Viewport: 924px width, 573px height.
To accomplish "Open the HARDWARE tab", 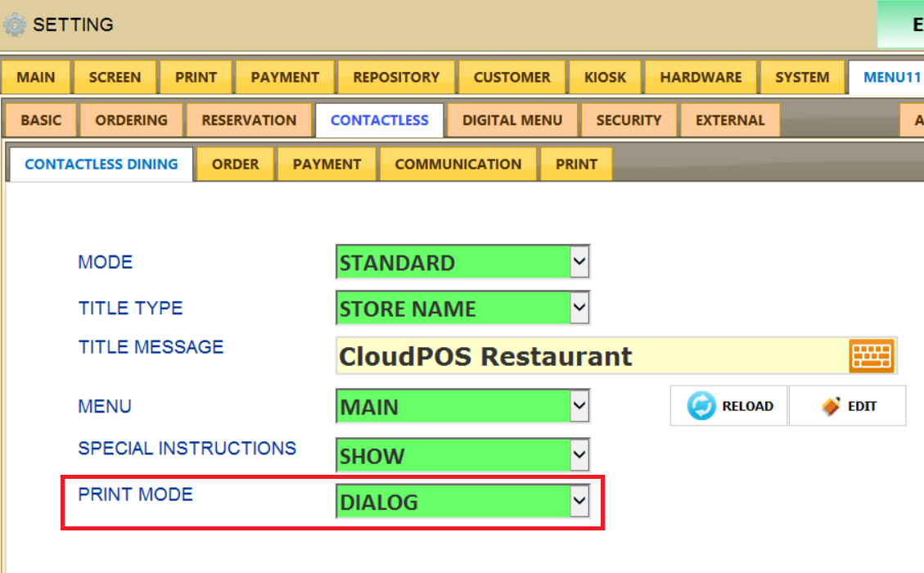I will click(x=701, y=77).
